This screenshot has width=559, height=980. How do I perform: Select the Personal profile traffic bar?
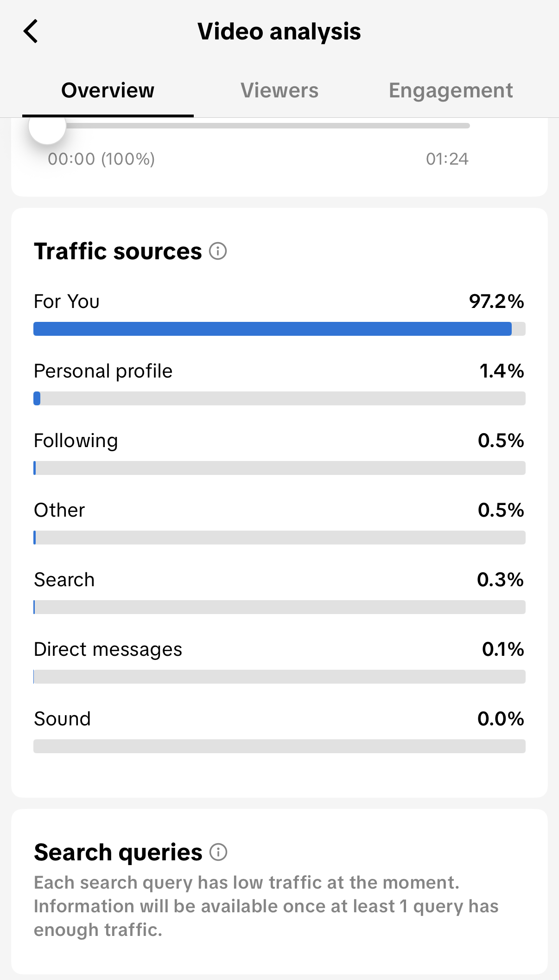coord(279,398)
